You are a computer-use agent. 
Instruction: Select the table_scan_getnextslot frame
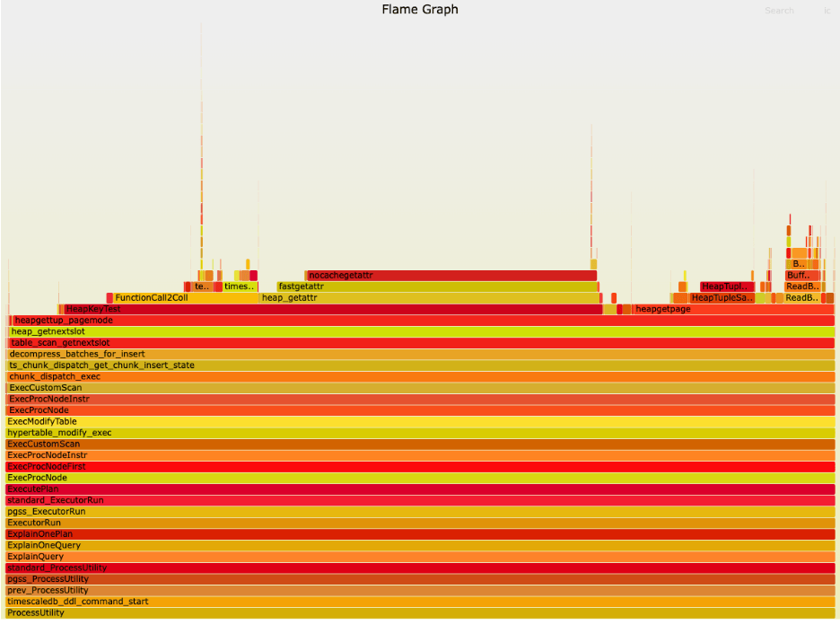422,343
